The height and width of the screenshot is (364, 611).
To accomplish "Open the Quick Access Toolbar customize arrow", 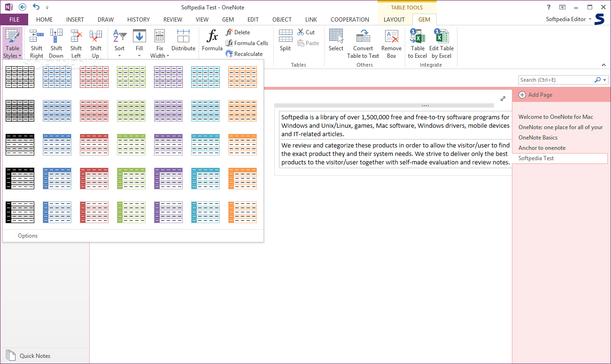I will (x=47, y=8).
